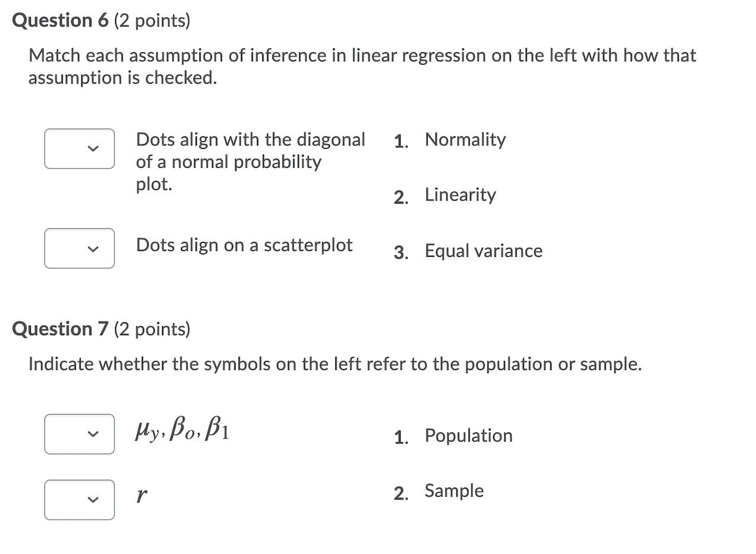The height and width of the screenshot is (554, 756).
Task: Expand the dropdown next to the symbol r
Action: coord(79,500)
